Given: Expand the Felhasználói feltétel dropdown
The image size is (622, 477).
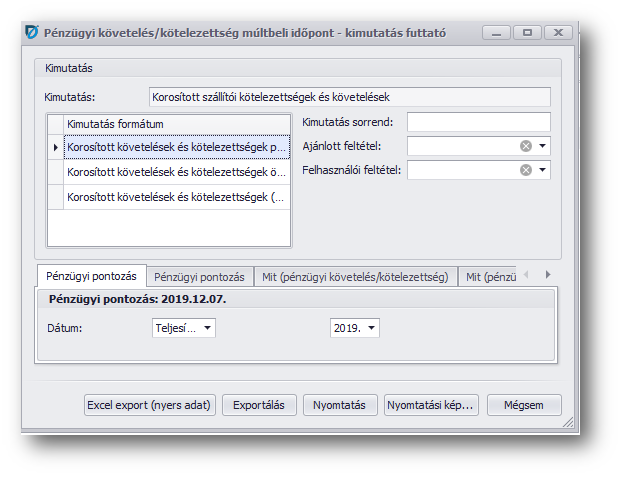Looking at the screenshot, I should pyautogui.click(x=542, y=170).
